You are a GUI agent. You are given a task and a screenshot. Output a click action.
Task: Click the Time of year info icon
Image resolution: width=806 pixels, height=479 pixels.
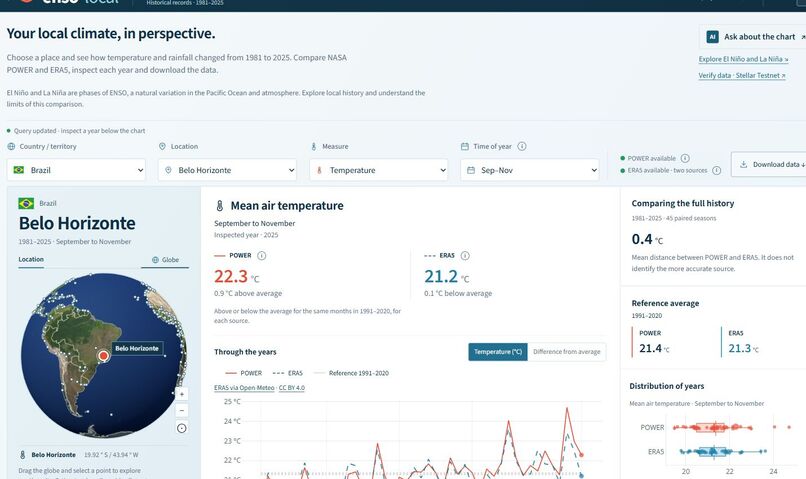[522, 146]
